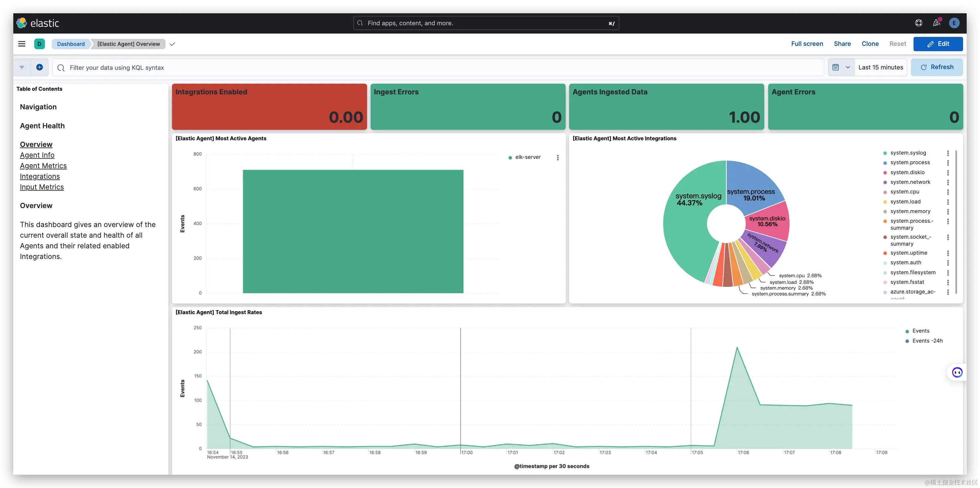Click the floating AI assistant icon
This screenshot has width=980, height=488.
tap(957, 372)
